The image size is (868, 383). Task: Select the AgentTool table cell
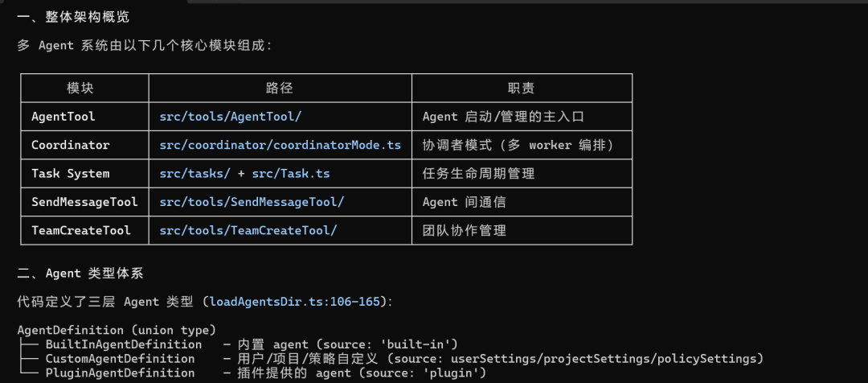point(63,117)
